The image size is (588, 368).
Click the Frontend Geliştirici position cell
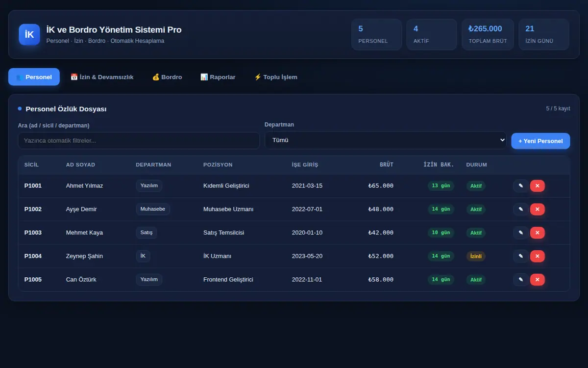tap(228, 280)
